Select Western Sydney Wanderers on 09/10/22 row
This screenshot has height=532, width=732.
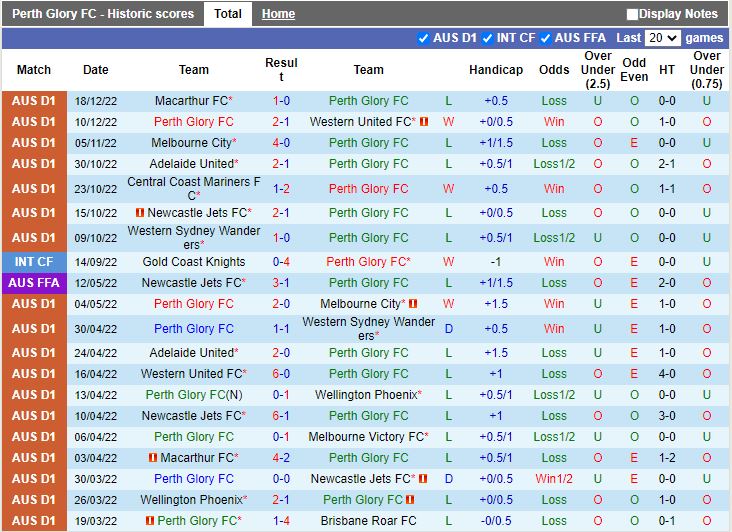[194, 238]
